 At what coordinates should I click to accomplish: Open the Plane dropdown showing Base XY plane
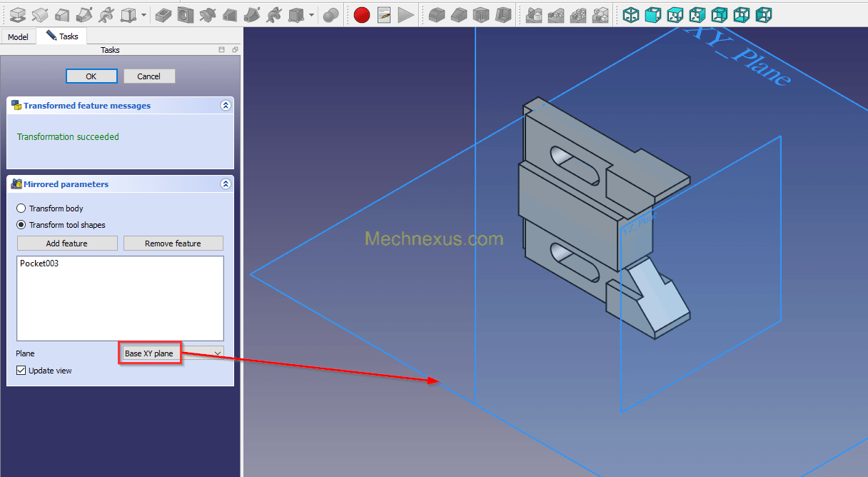[x=171, y=353]
